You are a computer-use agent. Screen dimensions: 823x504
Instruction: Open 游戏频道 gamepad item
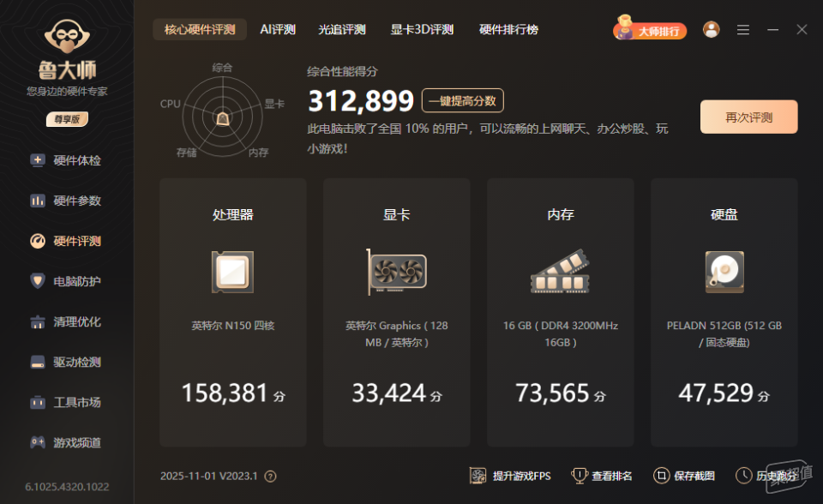pyautogui.click(x=67, y=442)
